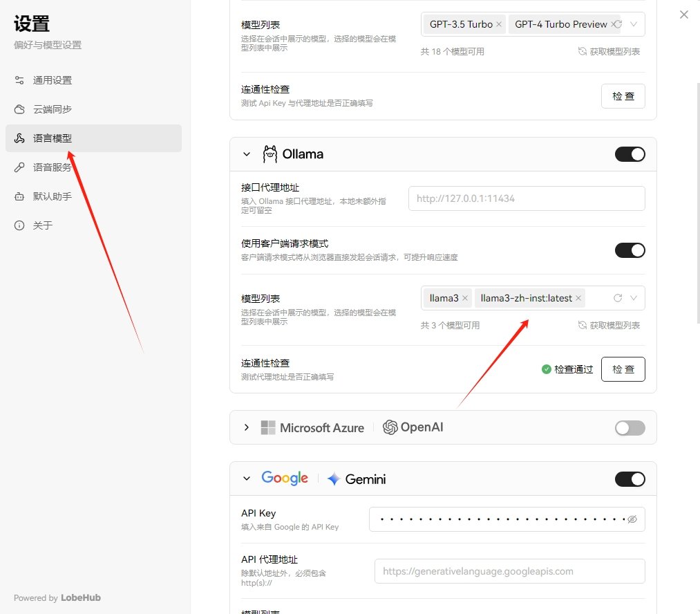The image size is (700, 614).
Task: Remove GPT-3.5 Turbo tag from model list
Action: pos(499,25)
